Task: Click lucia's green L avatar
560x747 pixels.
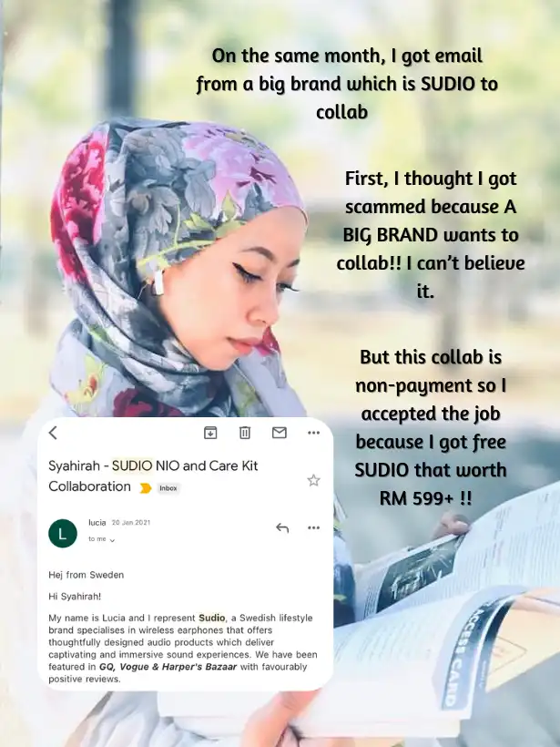Action: [x=63, y=534]
